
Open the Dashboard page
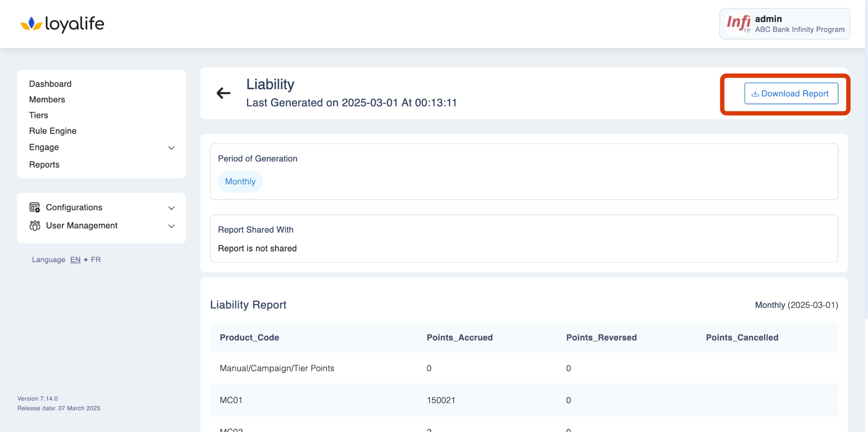pos(50,84)
